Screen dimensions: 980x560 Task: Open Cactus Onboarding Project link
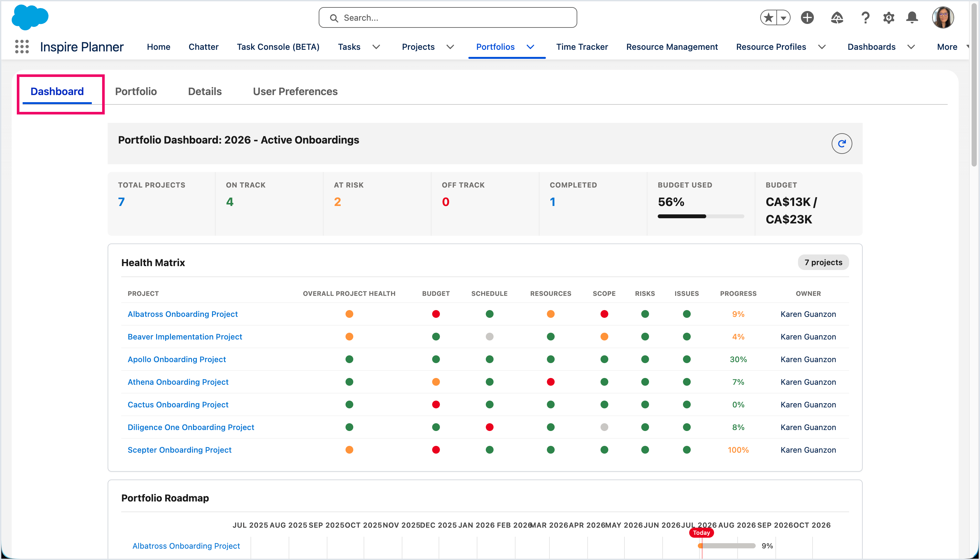click(178, 404)
